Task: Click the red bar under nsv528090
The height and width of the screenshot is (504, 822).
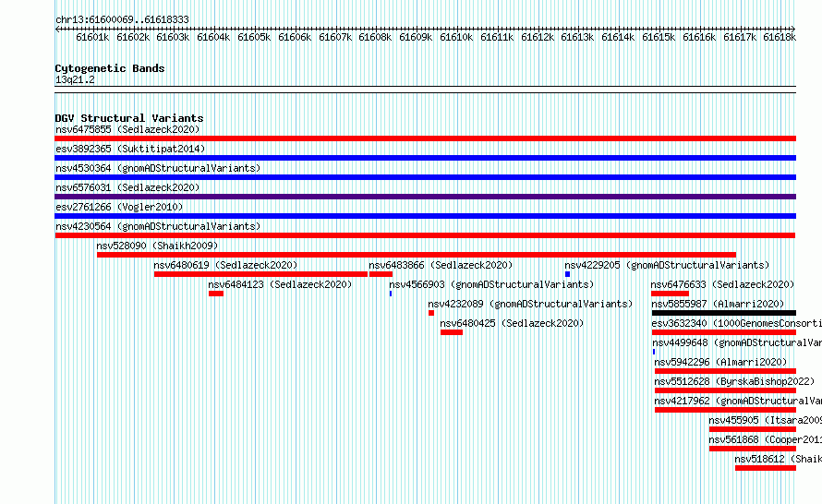Action: 417,255
